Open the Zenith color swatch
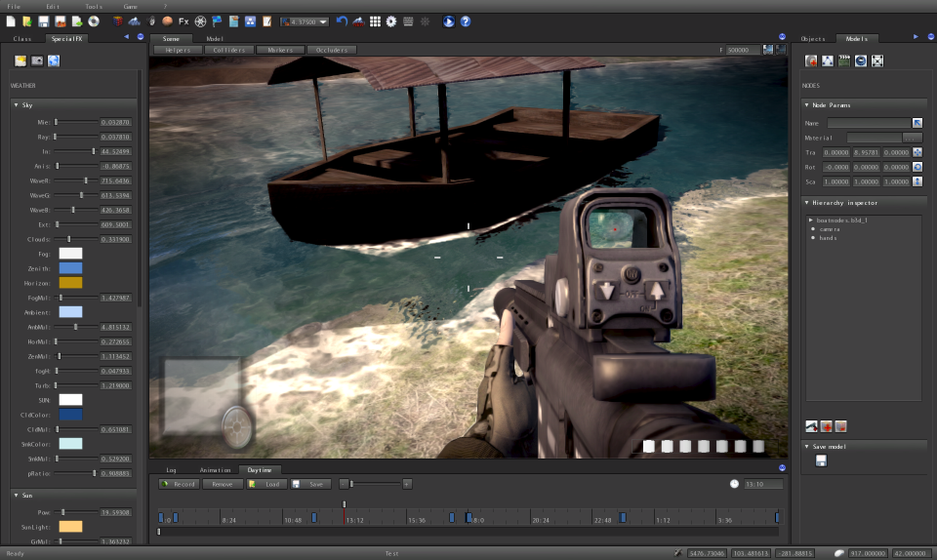The height and width of the screenshot is (560, 937). click(x=70, y=268)
